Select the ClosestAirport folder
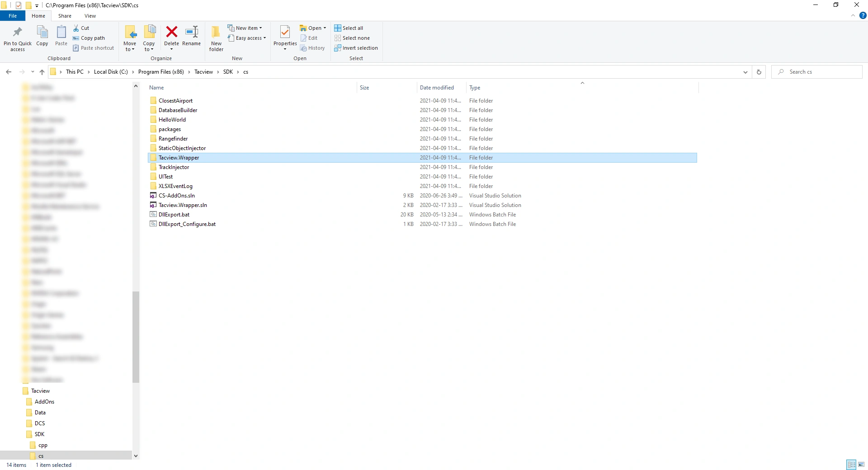Image resolution: width=868 pixels, height=470 pixels. pyautogui.click(x=175, y=101)
